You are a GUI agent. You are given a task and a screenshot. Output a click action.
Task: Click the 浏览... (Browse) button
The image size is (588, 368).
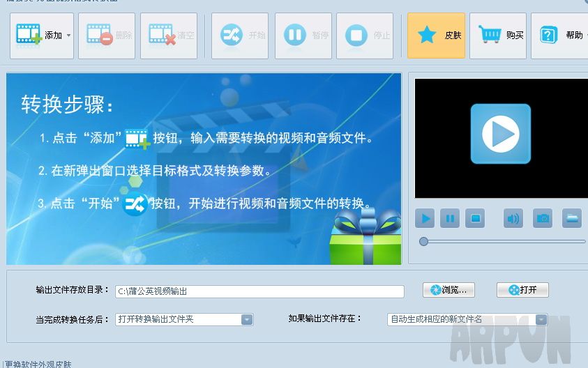point(448,290)
